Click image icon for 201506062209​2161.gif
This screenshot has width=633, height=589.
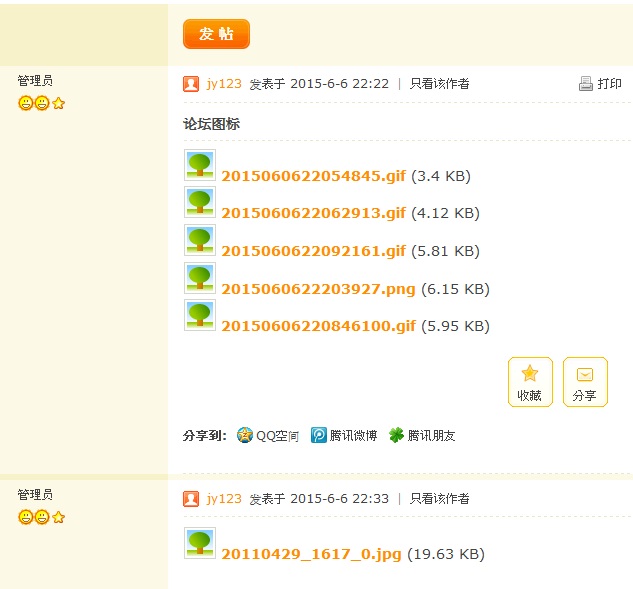(x=200, y=240)
